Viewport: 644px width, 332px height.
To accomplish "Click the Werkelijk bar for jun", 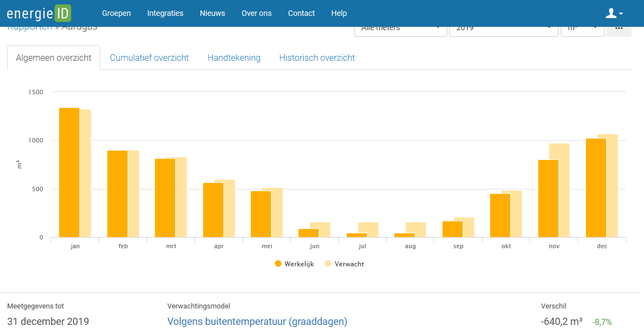I will tap(309, 233).
